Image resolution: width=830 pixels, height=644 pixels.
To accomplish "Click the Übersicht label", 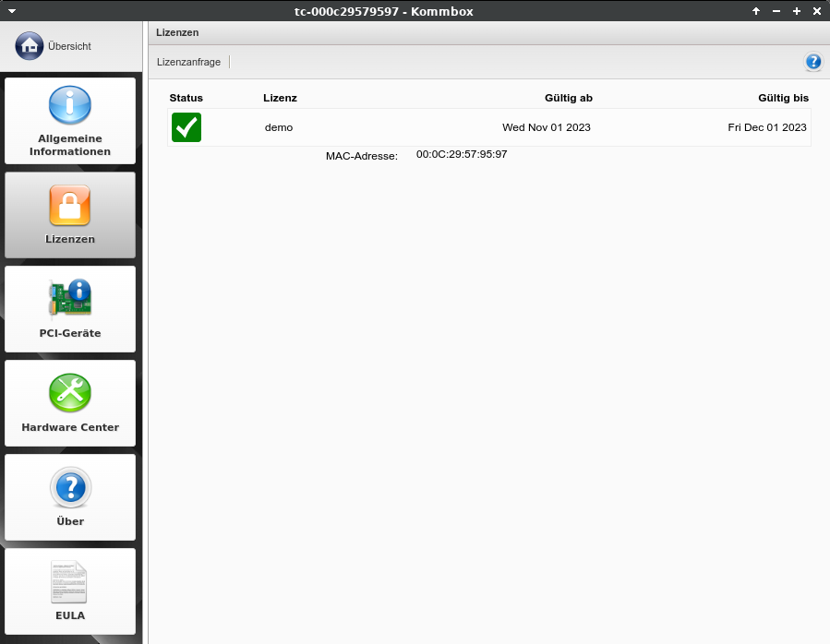I will click(x=69, y=45).
